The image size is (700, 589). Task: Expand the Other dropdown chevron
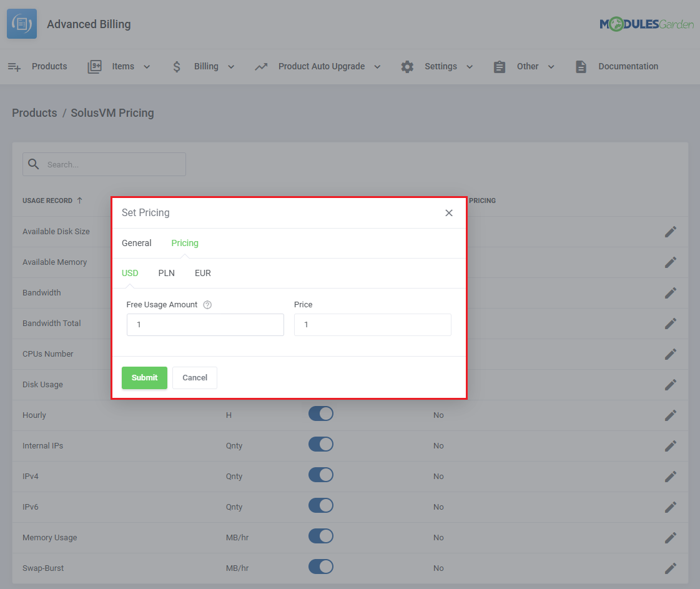551,67
